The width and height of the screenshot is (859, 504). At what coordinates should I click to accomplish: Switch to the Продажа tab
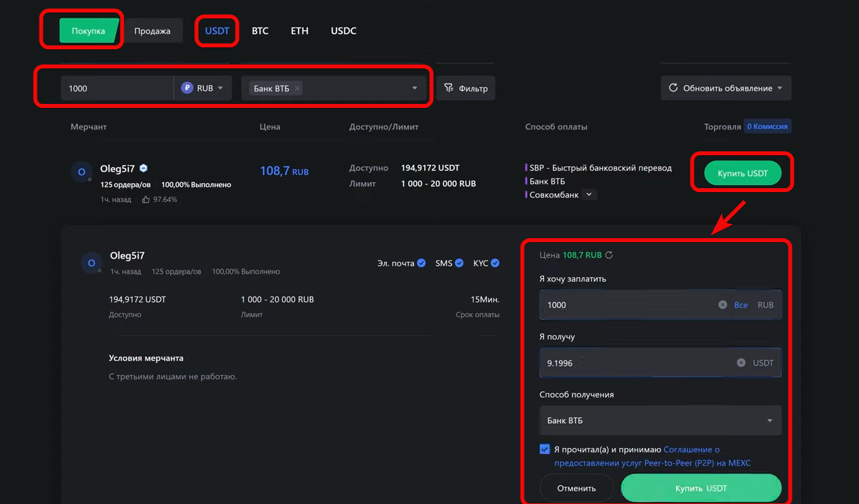152,31
